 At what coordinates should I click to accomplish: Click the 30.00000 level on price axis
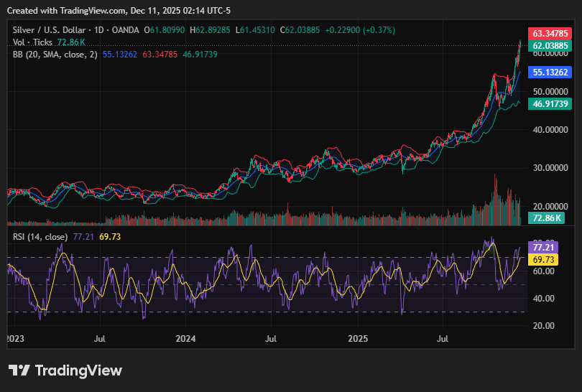(550, 168)
